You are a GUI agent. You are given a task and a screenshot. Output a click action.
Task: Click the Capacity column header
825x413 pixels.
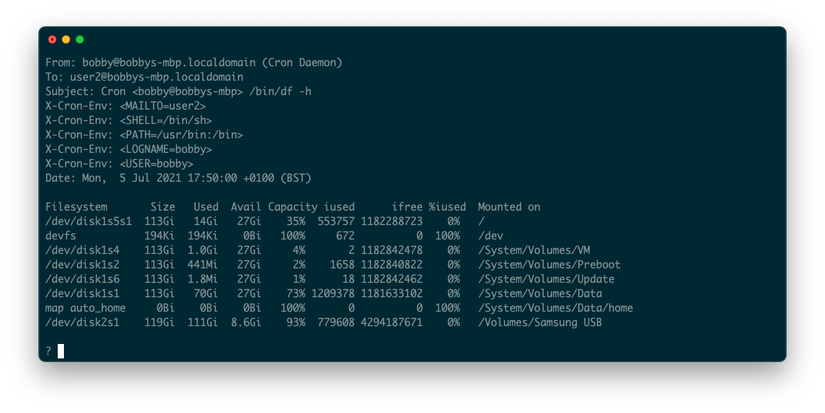tap(293, 207)
